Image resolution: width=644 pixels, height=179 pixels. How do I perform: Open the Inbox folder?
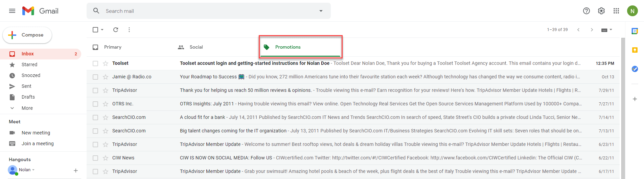41,54
